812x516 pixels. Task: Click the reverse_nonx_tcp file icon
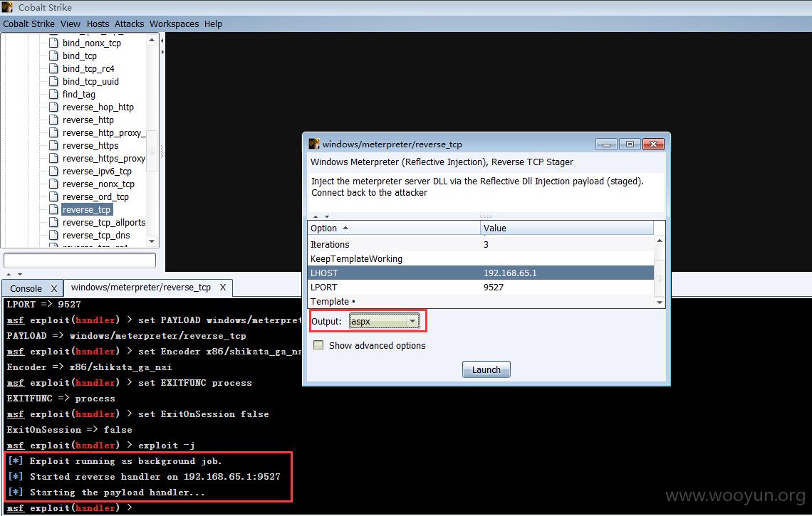(x=53, y=184)
